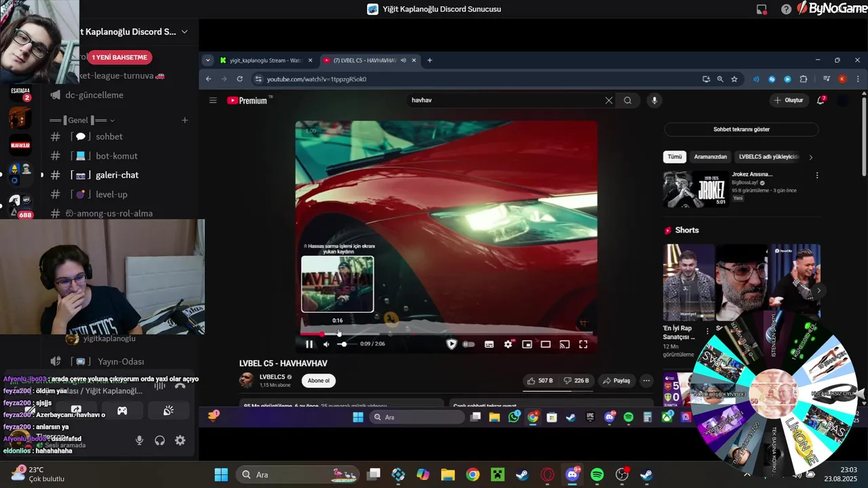Go to YouTube Premium home logo
This screenshot has width=868, height=488.
tap(247, 100)
